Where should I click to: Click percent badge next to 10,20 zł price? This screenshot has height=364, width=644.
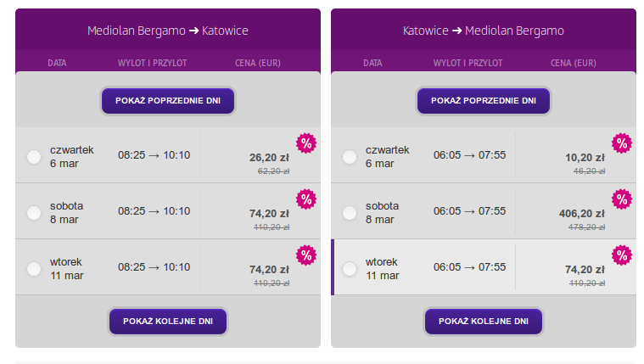pyautogui.click(x=622, y=143)
